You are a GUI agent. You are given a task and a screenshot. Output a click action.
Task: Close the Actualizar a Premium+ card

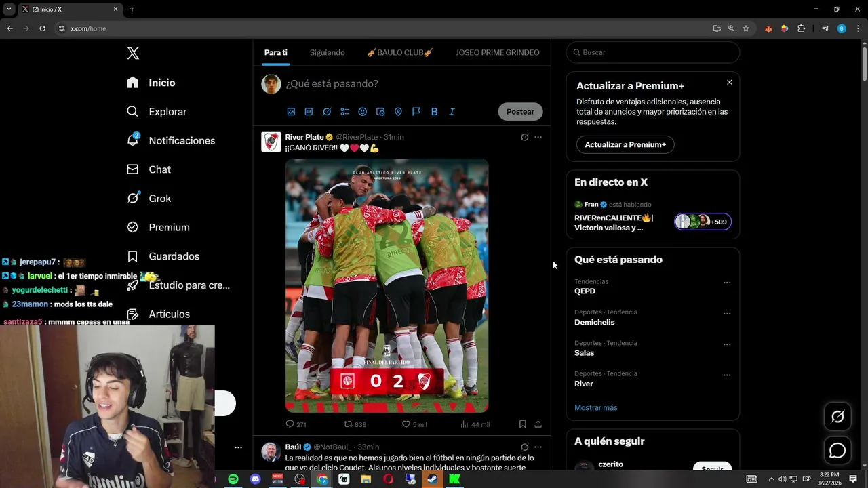(729, 82)
